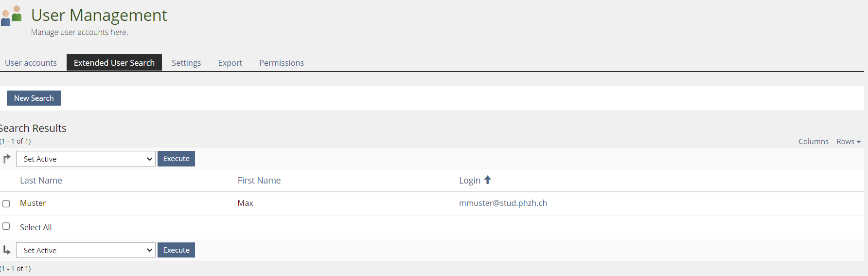Viewport: 868px width, 276px height.
Task: Check the Select All checkbox
Action: [6, 226]
